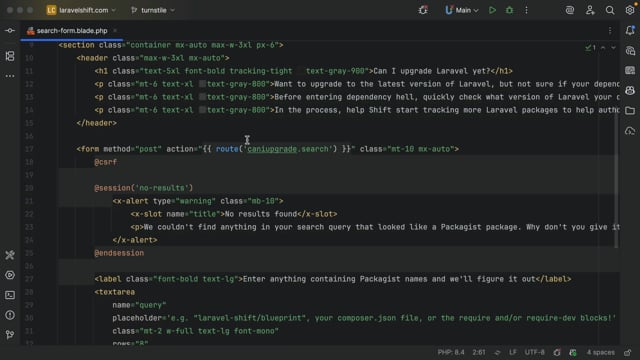Open the folder tool window on right sidebar

pos(630,110)
